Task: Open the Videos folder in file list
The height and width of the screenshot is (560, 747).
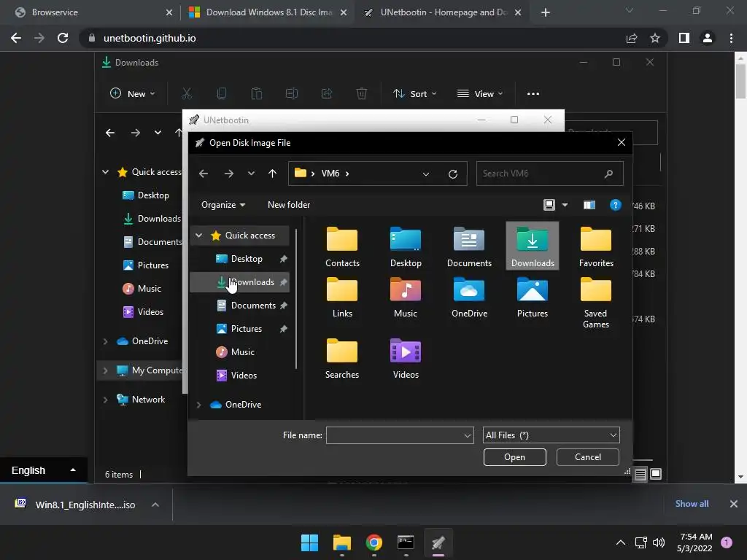Action: pyautogui.click(x=406, y=358)
